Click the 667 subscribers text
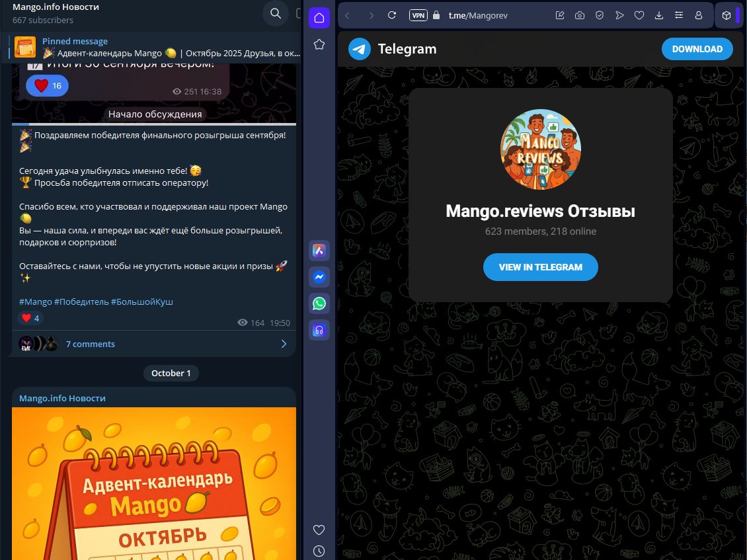The image size is (747, 560). tap(43, 20)
